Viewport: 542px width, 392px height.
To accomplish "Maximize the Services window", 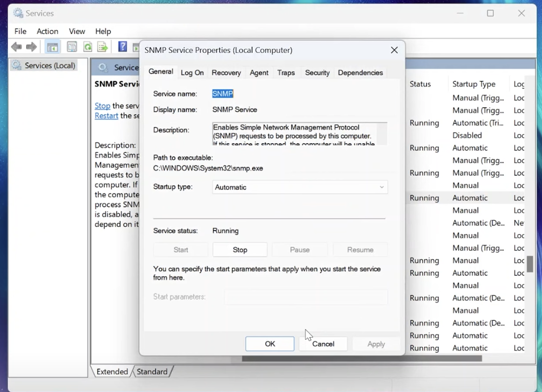I will point(490,13).
